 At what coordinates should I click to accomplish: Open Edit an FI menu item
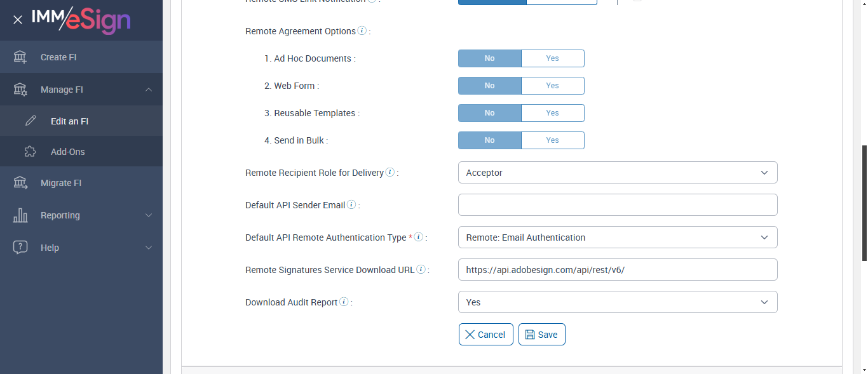pos(69,121)
